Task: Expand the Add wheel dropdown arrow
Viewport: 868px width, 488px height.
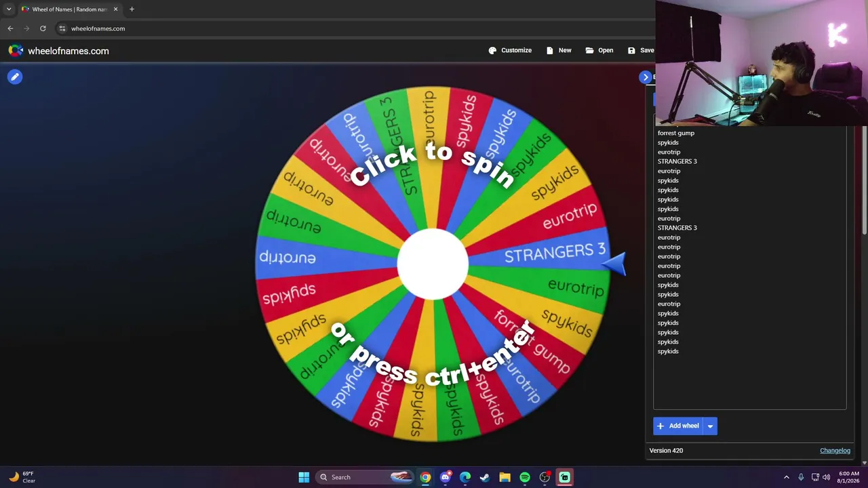Action: point(710,426)
